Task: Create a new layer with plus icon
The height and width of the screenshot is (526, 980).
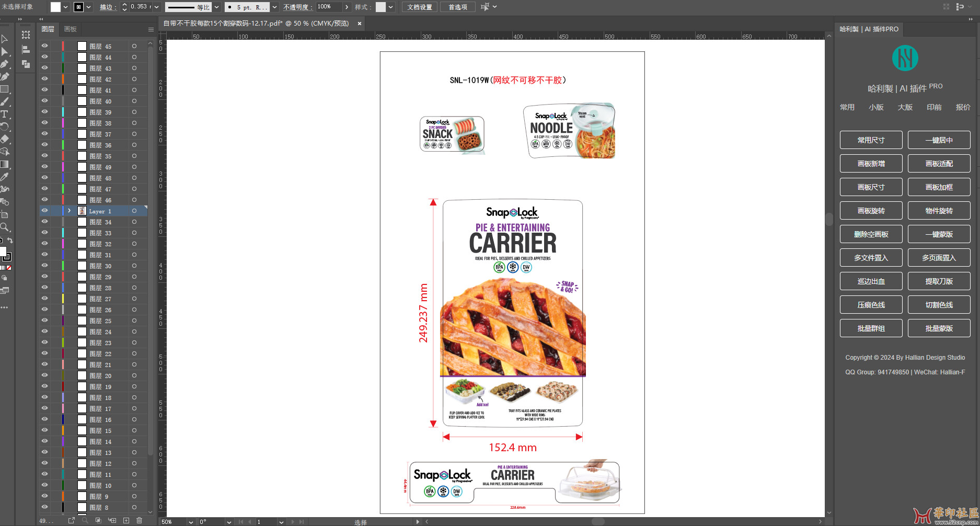Action: pyautogui.click(x=126, y=520)
